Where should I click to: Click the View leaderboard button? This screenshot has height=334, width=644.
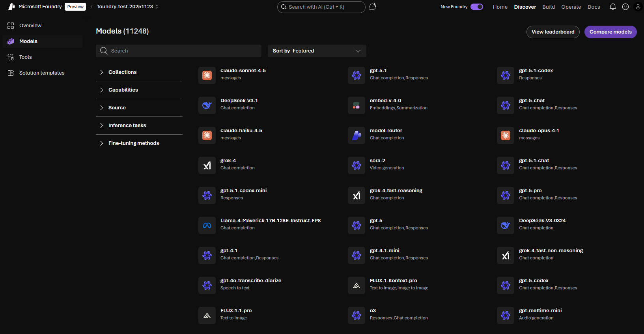pos(553,32)
